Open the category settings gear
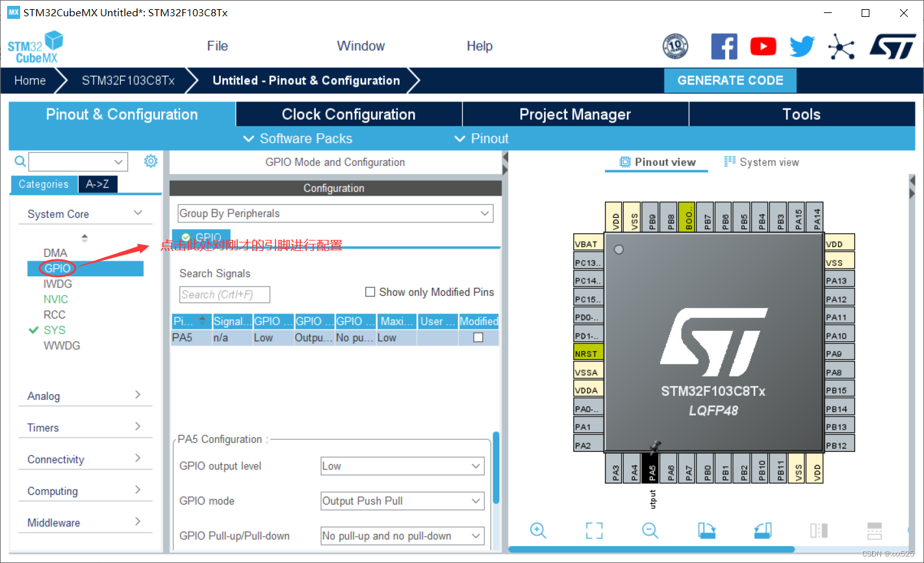The image size is (924, 563). 151,161
